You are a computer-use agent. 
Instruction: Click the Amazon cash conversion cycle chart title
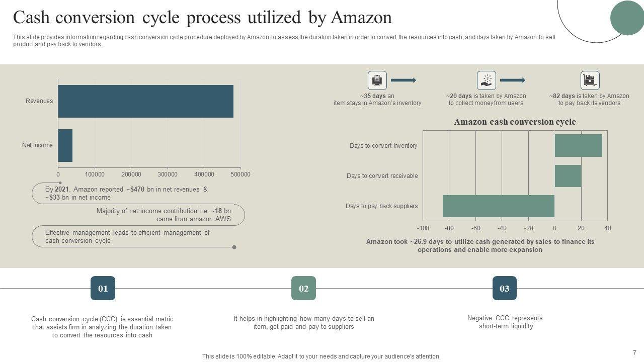point(515,122)
